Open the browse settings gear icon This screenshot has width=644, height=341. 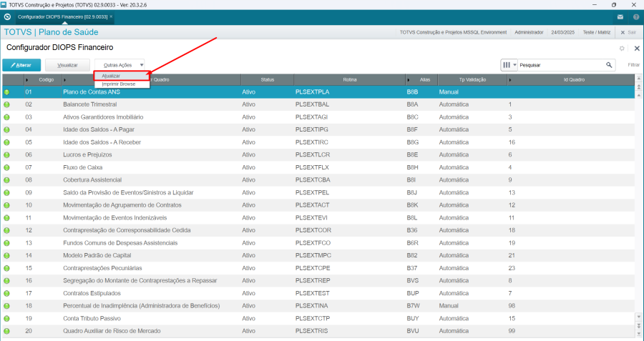[622, 49]
